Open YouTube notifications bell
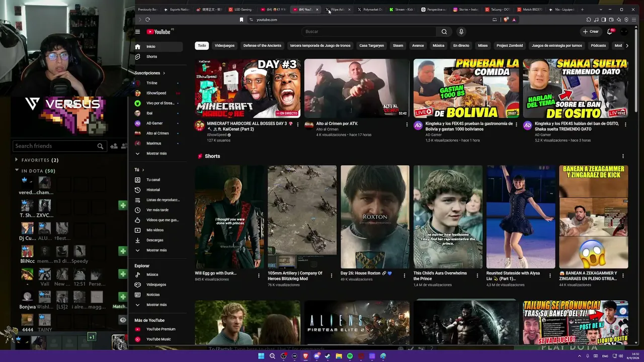This screenshot has height=362, width=644. 610,32
